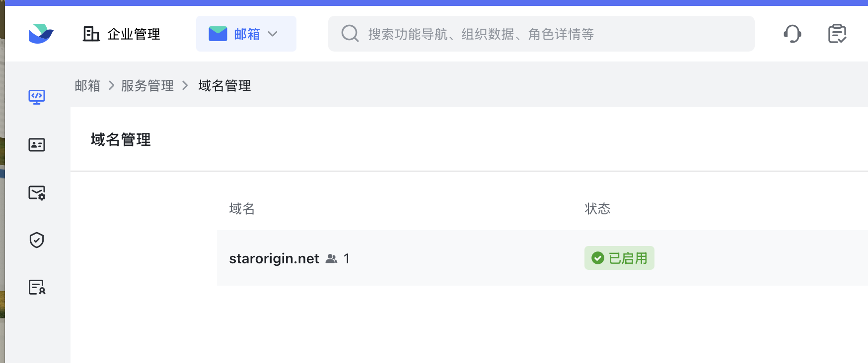Click the headset customer support icon
This screenshot has width=868, height=363.
(x=793, y=34)
